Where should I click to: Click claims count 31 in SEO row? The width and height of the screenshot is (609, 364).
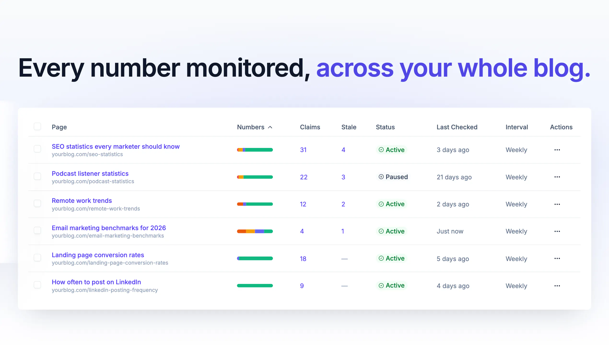tap(303, 150)
